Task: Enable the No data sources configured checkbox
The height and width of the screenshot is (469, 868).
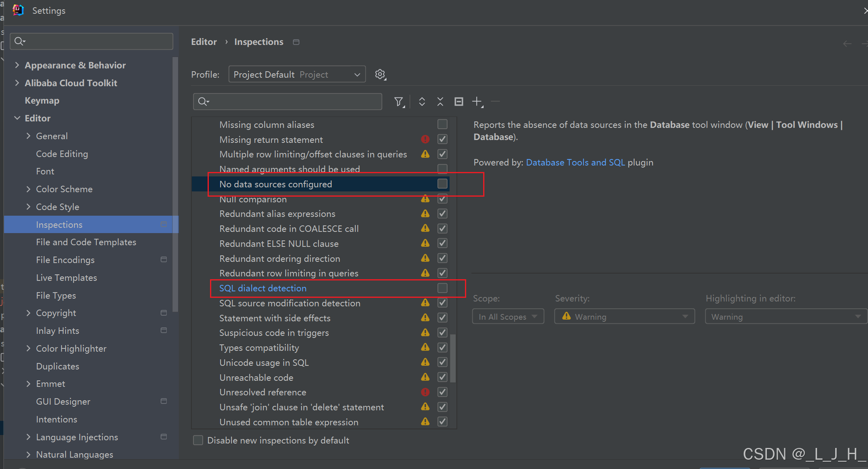Action: click(442, 184)
